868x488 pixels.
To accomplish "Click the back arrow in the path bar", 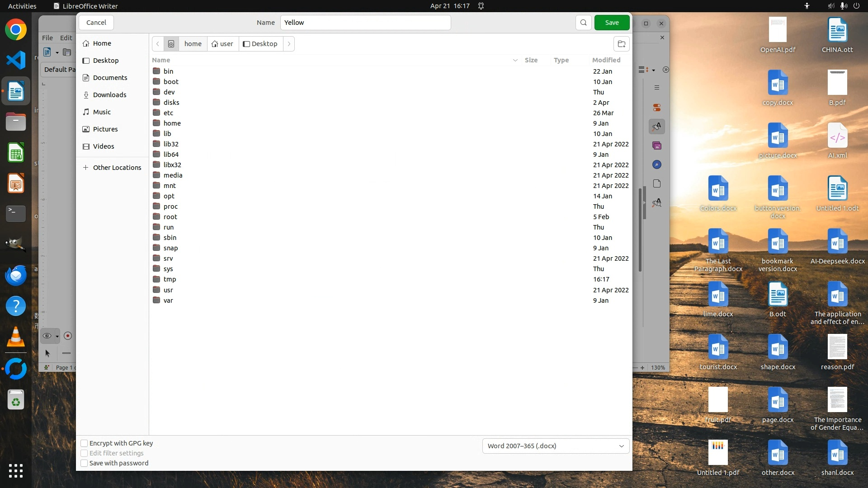I will pyautogui.click(x=157, y=44).
